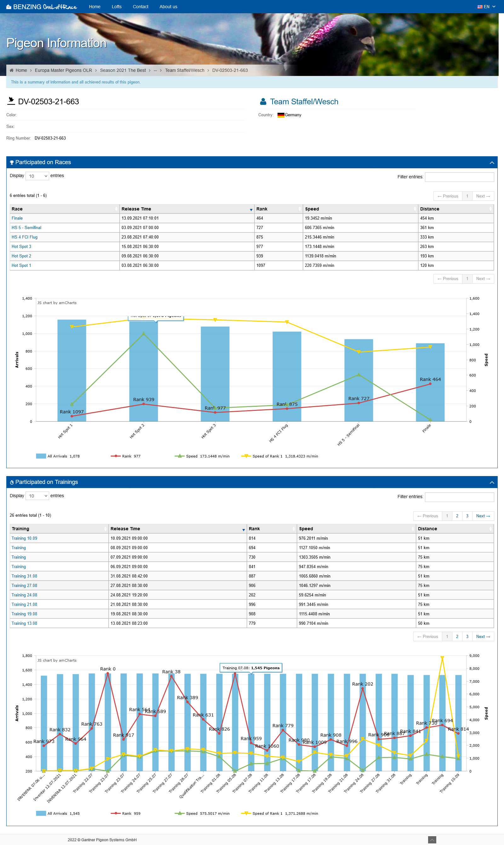Click the user icon beside Team Staffel/Wesch

263,101
